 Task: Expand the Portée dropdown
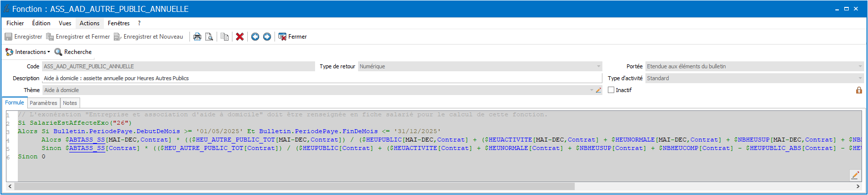(860, 66)
